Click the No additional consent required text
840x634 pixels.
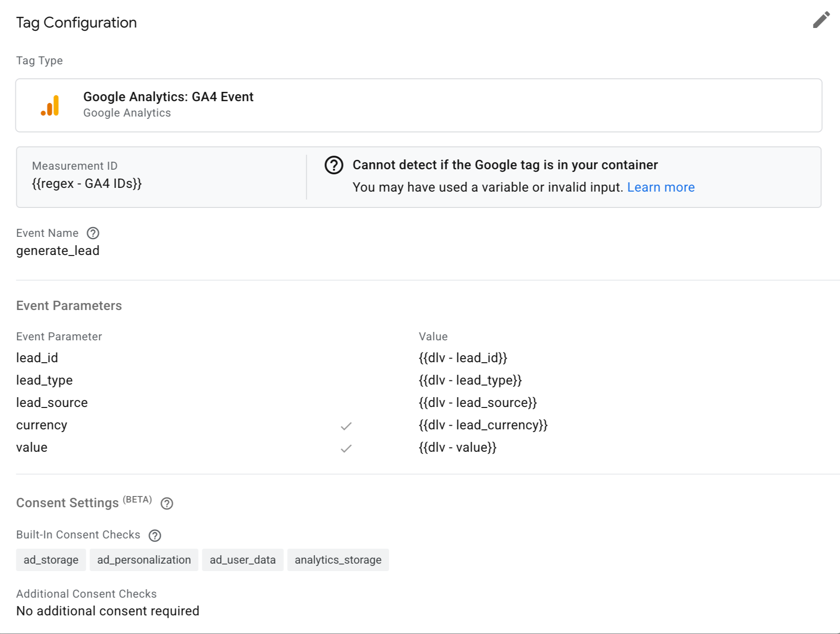pos(108,611)
